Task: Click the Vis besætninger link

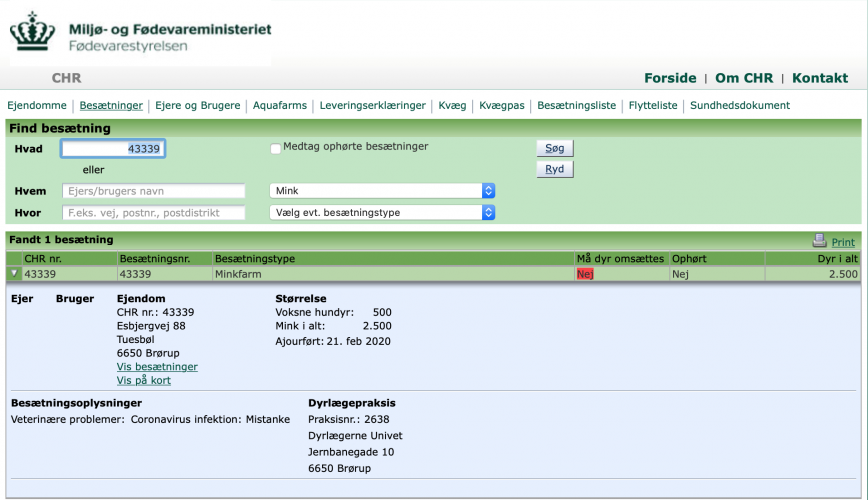Action: click(x=157, y=367)
